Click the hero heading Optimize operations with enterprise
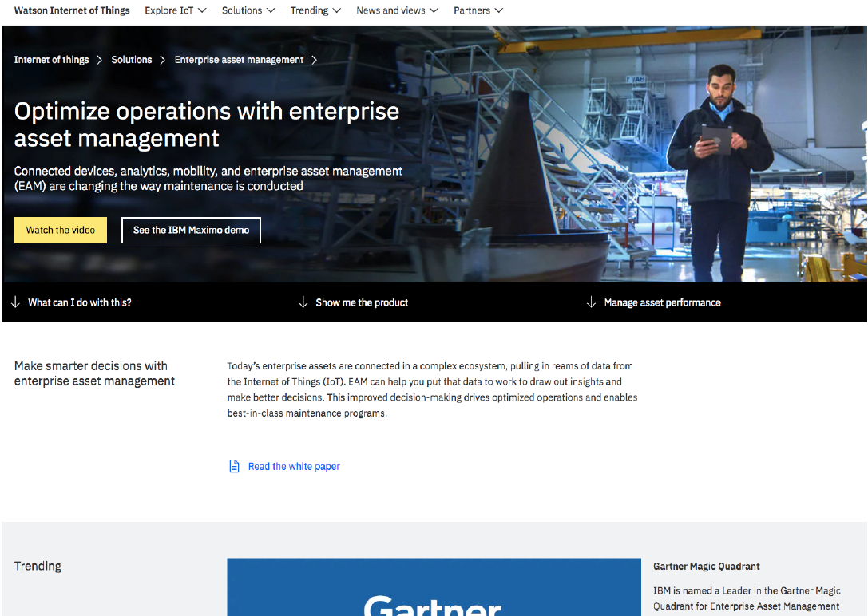Viewport: 868px width, 616px height. (207, 125)
